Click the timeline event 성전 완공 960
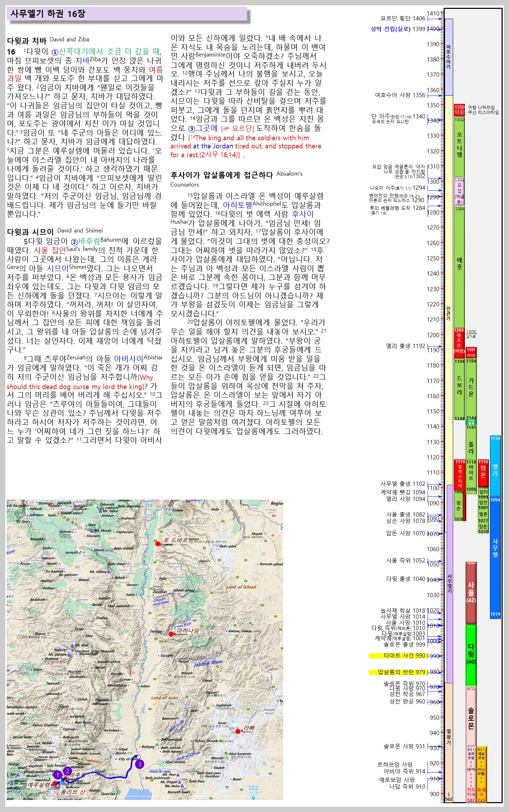The height and width of the screenshot is (812, 509). coord(407,701)
